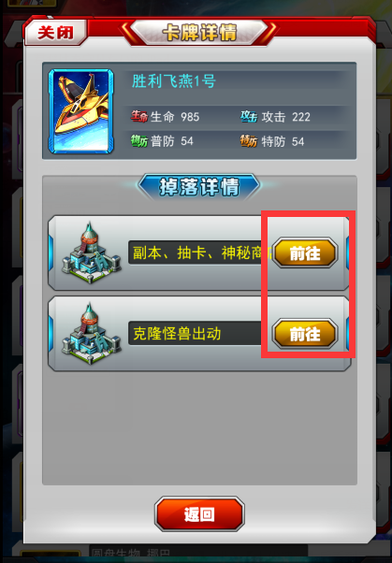Click the building icon in 克隆怪兽出动 row
This screenshot has height=563, width=392.
(x=91, y=334)
